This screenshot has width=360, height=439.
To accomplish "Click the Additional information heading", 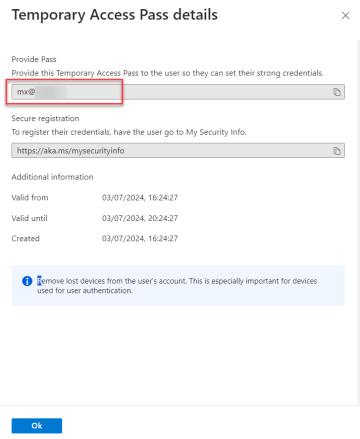I will coord(52,177).
